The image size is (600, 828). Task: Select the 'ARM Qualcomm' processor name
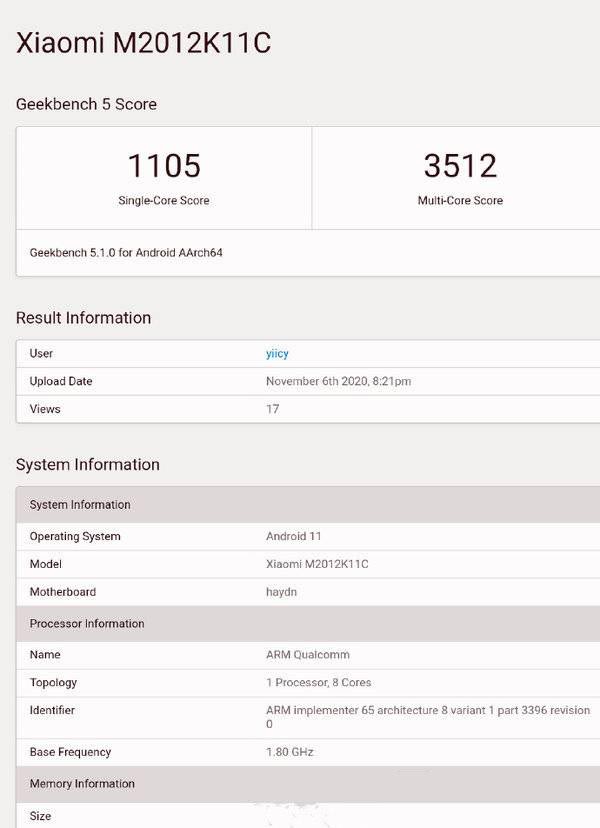307,655
